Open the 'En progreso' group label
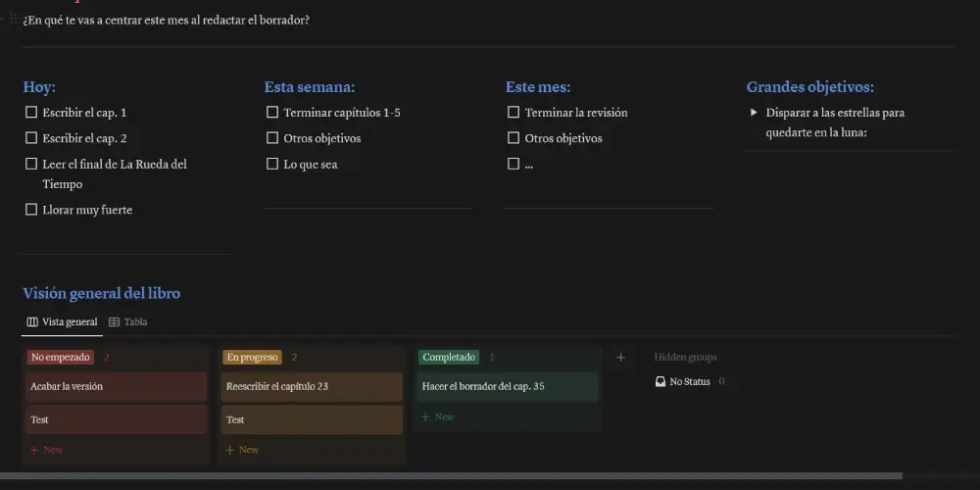 tap(252, 358)
